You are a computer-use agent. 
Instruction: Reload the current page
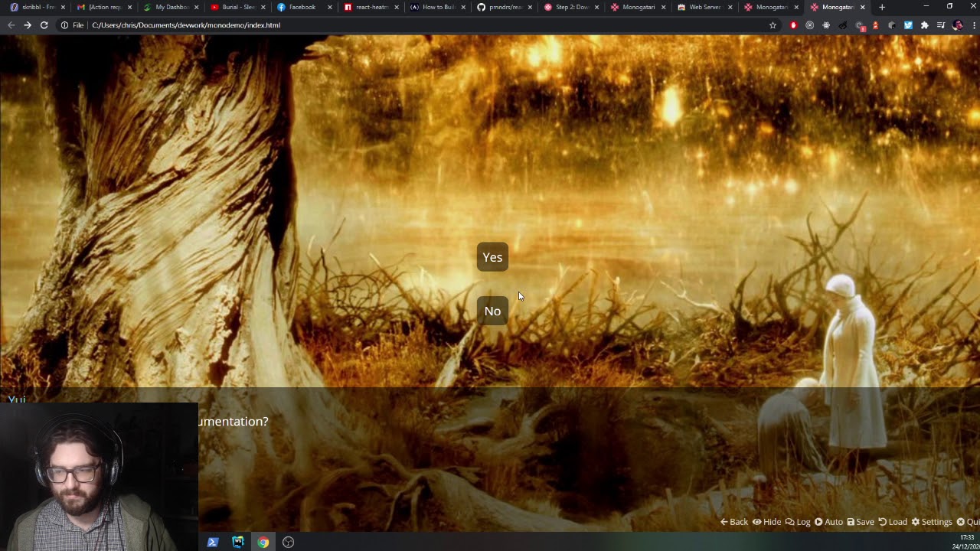pos(44,25)
